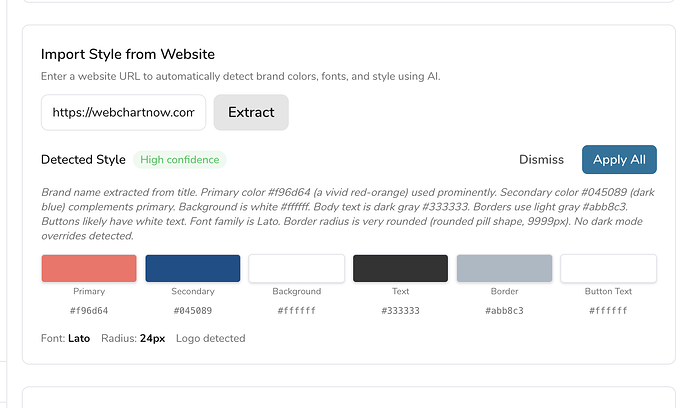Click the #abb8c3 hex value
Screen dimensions: 690x408
tap(504, 311)
